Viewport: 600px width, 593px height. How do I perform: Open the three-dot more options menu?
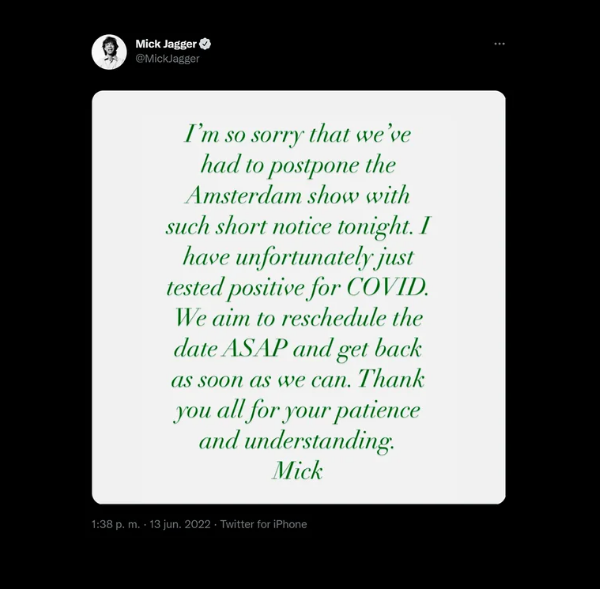point(499,44)
